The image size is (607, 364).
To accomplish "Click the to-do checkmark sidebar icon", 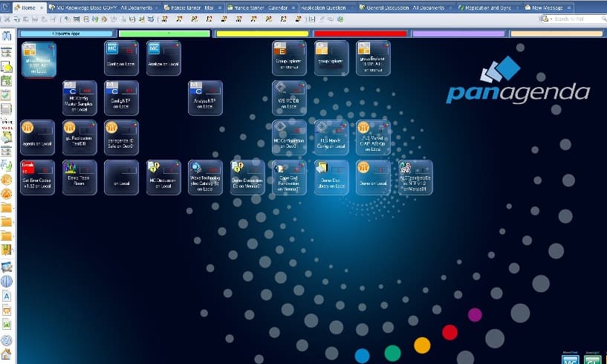I will coord(7,95).
